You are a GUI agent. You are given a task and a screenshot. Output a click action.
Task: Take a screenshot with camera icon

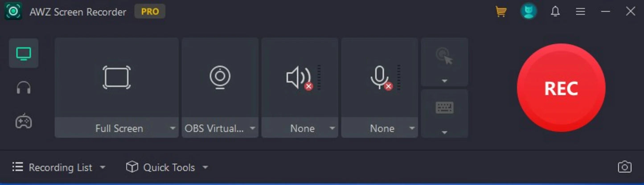[x=625, y=167]
